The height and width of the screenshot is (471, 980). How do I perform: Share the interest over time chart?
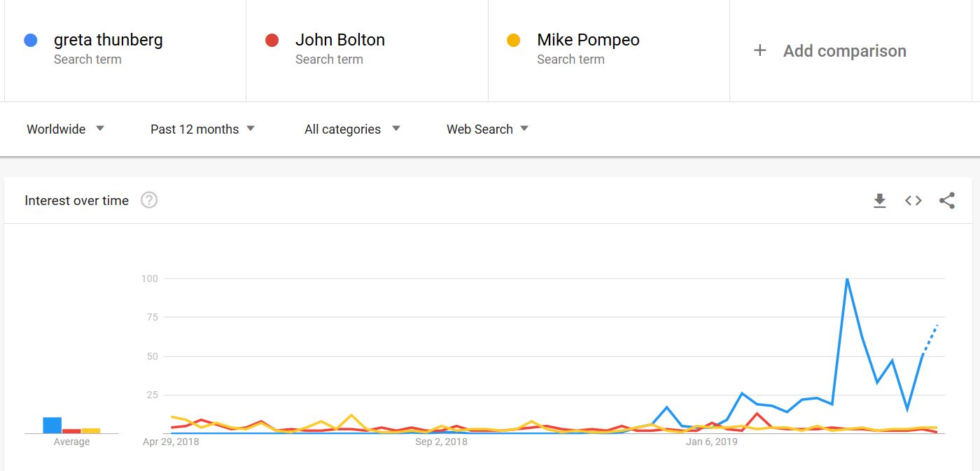tap(946, 201)
